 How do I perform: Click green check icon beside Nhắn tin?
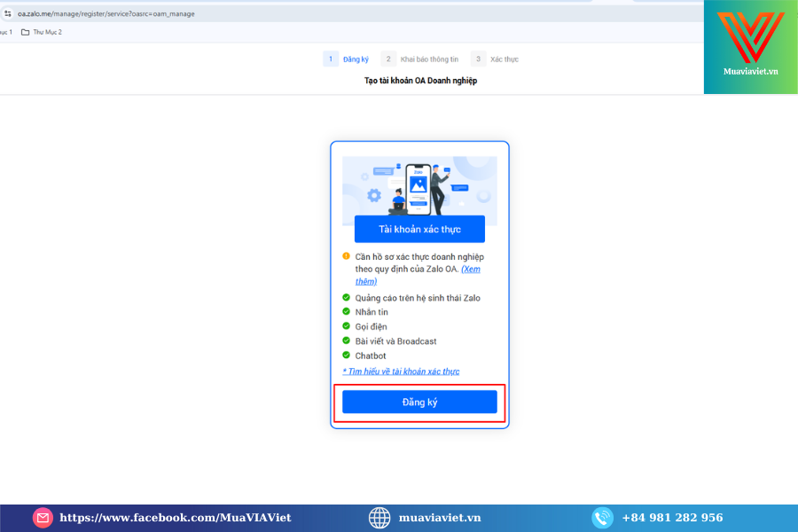(346, 311)
